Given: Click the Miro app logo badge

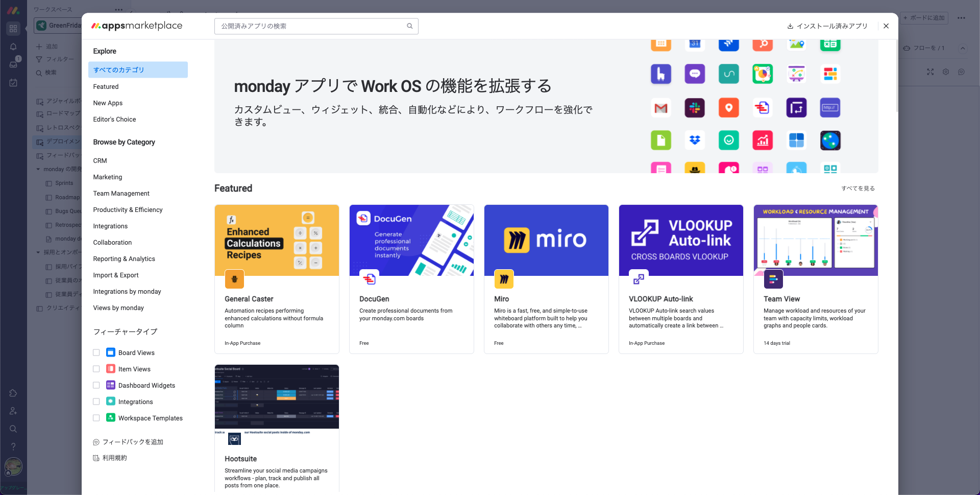Looking at the screenshot, I should (503, 279).
